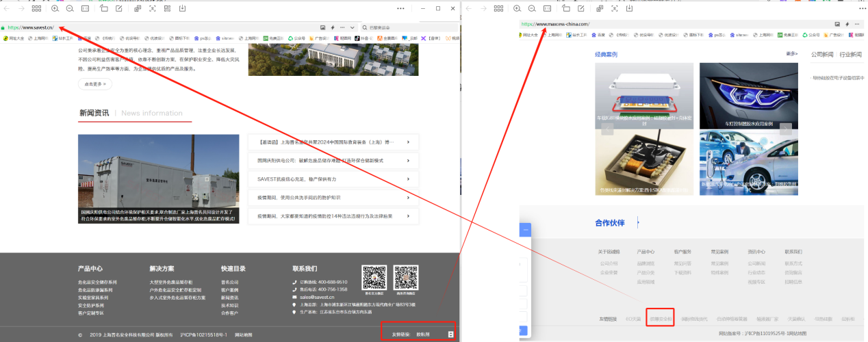Click 点击更多 button on savest page
The image size is (868, 342).
click(94, 83)
